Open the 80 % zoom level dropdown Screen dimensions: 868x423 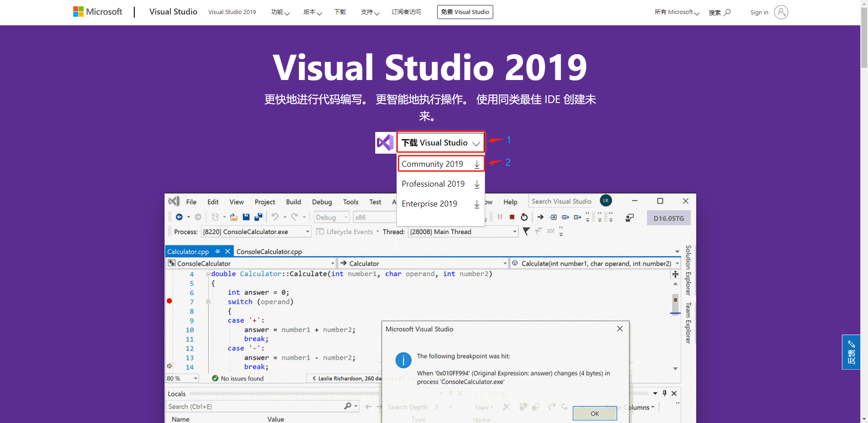coord(182,378)
